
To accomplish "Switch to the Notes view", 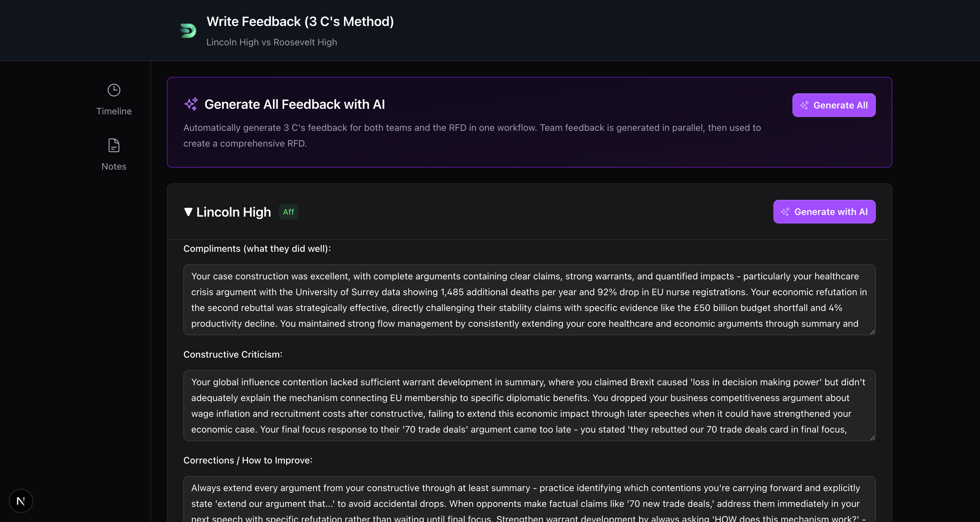I will click(x=114, y=154).
